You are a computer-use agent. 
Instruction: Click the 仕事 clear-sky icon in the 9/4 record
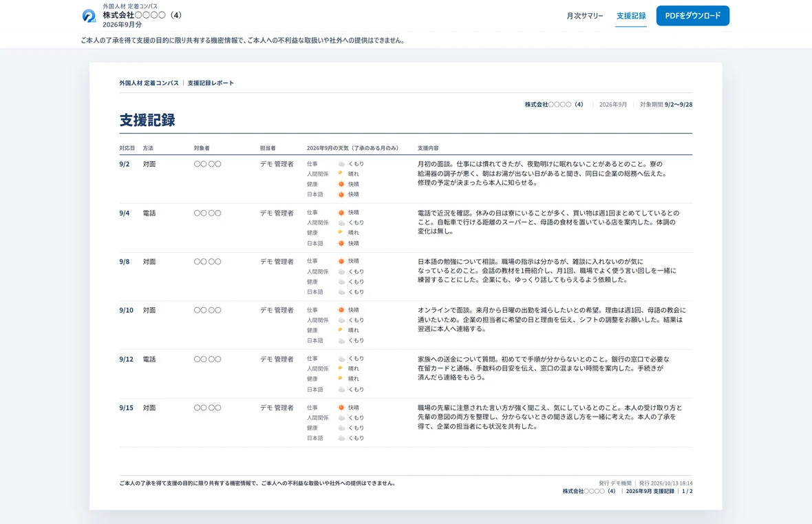point(341,213)
